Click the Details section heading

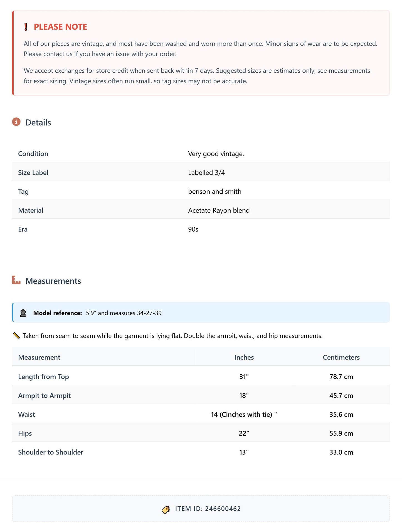click(38, 122)
